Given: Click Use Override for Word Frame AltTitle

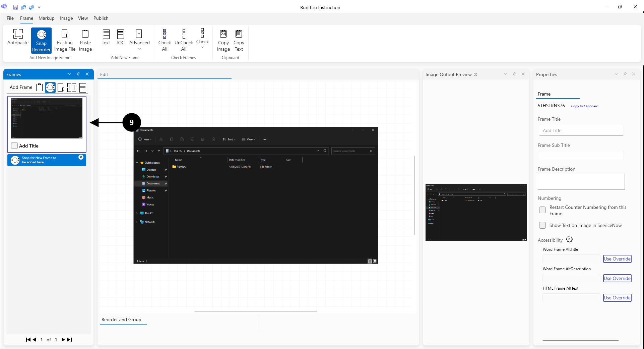Looking at the screenshot, I should (x=617, y=259).
